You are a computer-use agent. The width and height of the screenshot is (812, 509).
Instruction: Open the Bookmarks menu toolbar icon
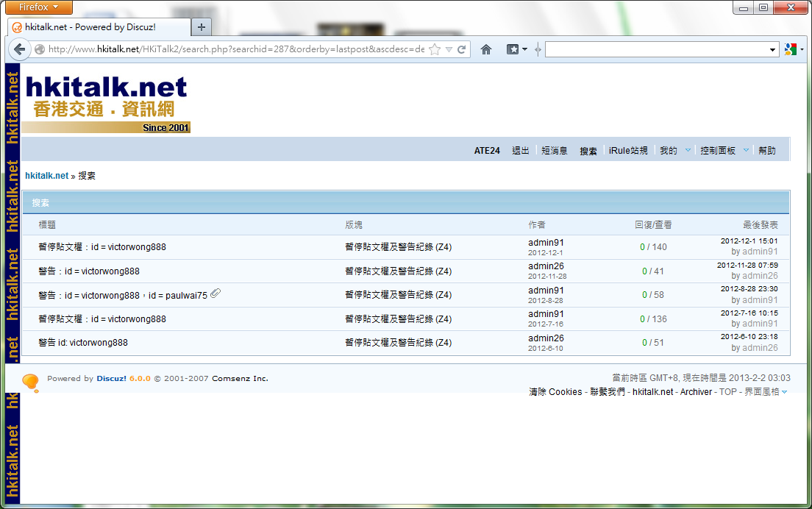(x=513, y=49)
